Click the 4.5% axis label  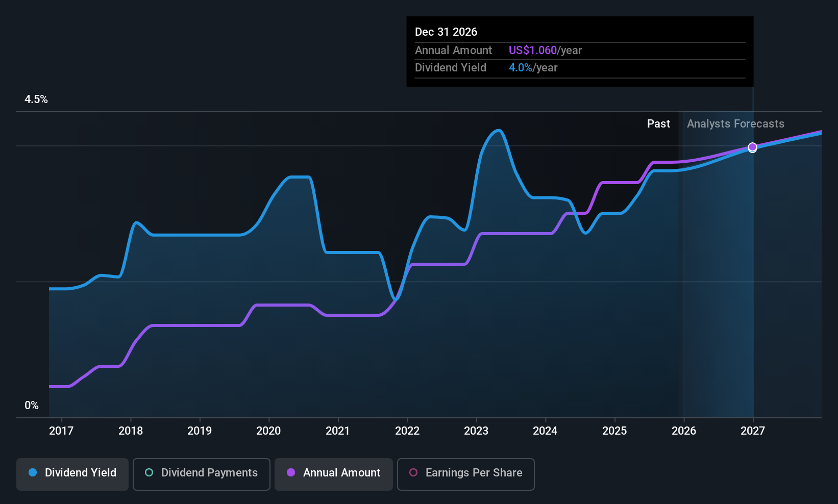(x=36, y=99)
